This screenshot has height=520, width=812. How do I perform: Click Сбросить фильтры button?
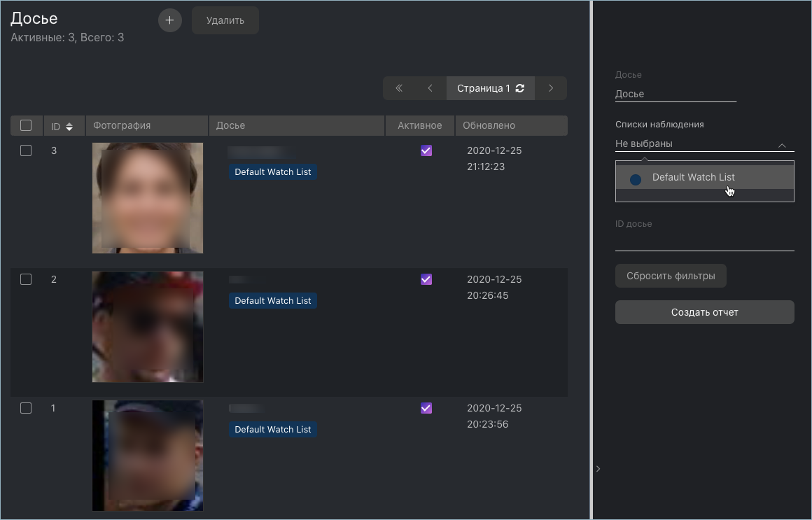671,276
